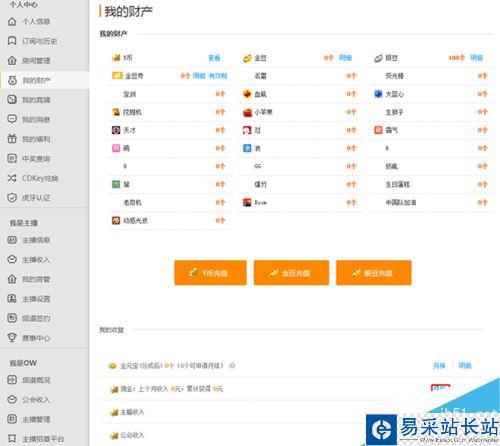Click the 挖掘机 gift icon
500x446 pixels.
point(116,112)
